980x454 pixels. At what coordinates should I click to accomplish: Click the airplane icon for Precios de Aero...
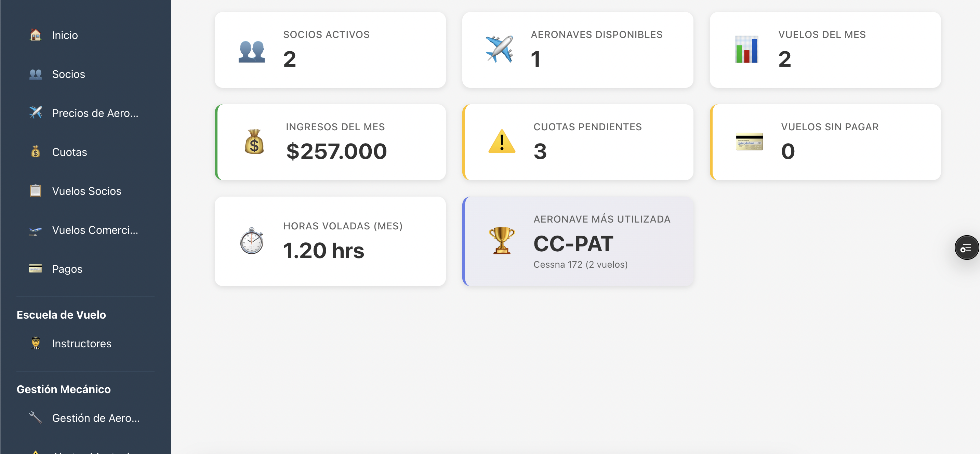(x=35, y=113)
